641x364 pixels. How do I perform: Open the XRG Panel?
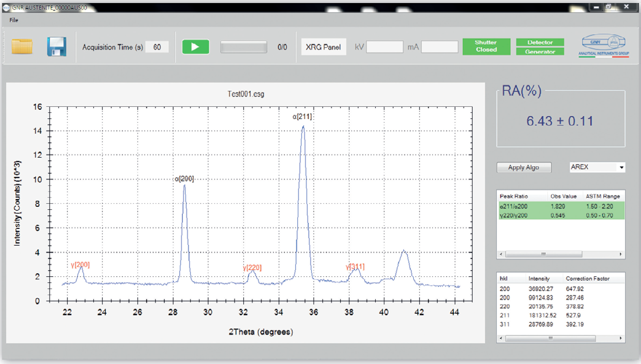(323, 47)
